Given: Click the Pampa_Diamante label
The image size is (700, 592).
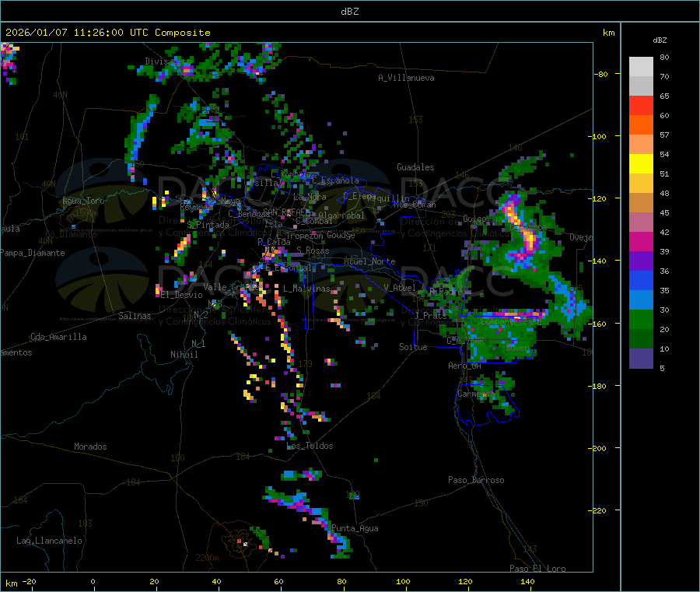Looking at the screenshot, I should pyautogui.click(x=33, y=253).
